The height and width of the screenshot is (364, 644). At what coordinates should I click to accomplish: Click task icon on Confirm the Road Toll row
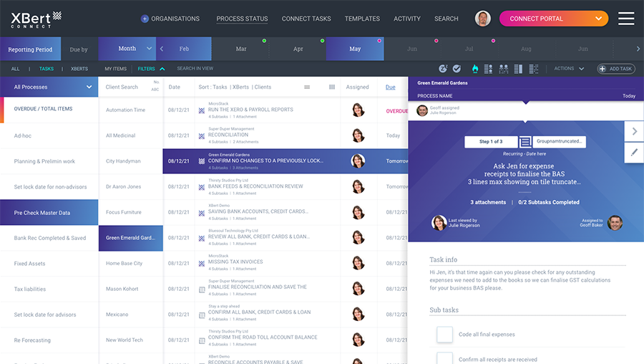[202, 340]
